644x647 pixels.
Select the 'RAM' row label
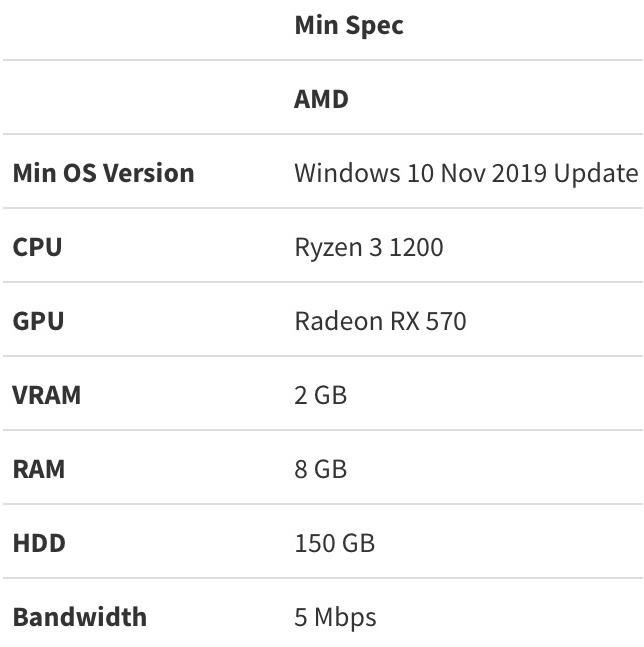pyautogui.click(x=38, y=469)
